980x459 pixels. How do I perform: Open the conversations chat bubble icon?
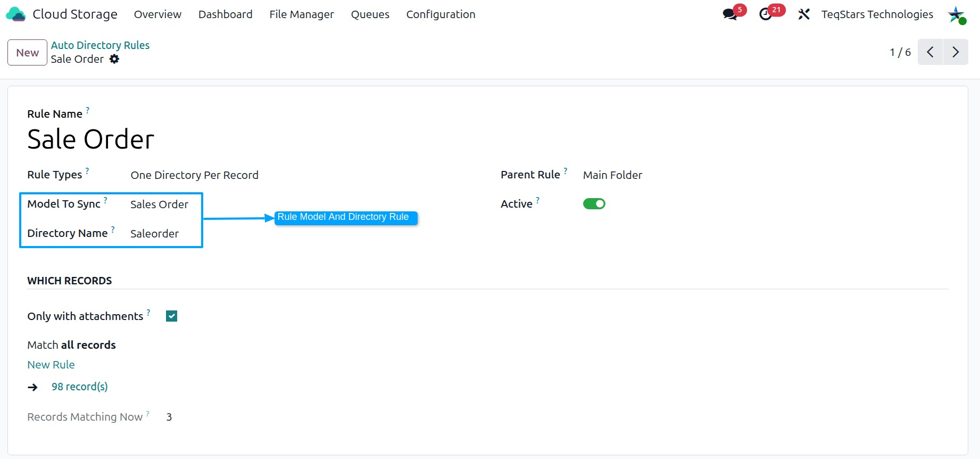(x=730, y=14)
